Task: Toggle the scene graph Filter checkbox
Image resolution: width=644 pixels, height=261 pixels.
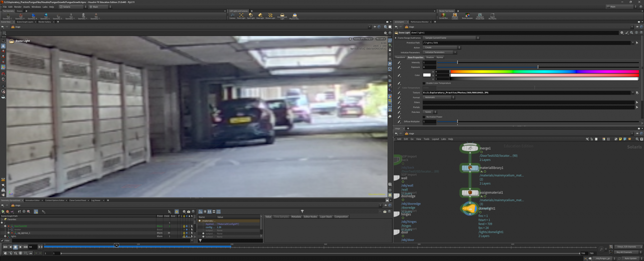Action: click(2, 241)
